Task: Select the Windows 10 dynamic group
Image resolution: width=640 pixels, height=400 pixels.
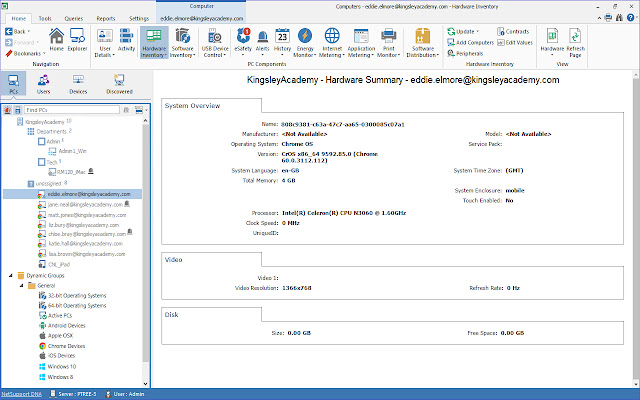Action: [58, 367]
